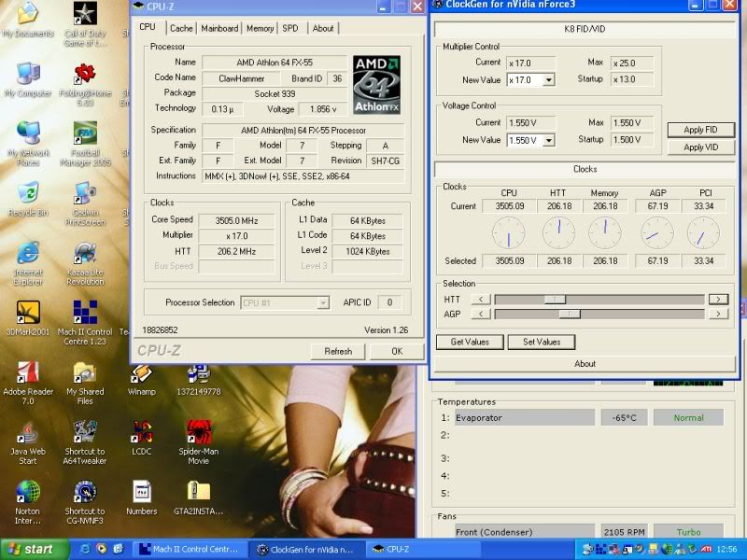Click the AMD Athlon 64 FX logo
Screen dimensions: 747x560
pos(376,84)
